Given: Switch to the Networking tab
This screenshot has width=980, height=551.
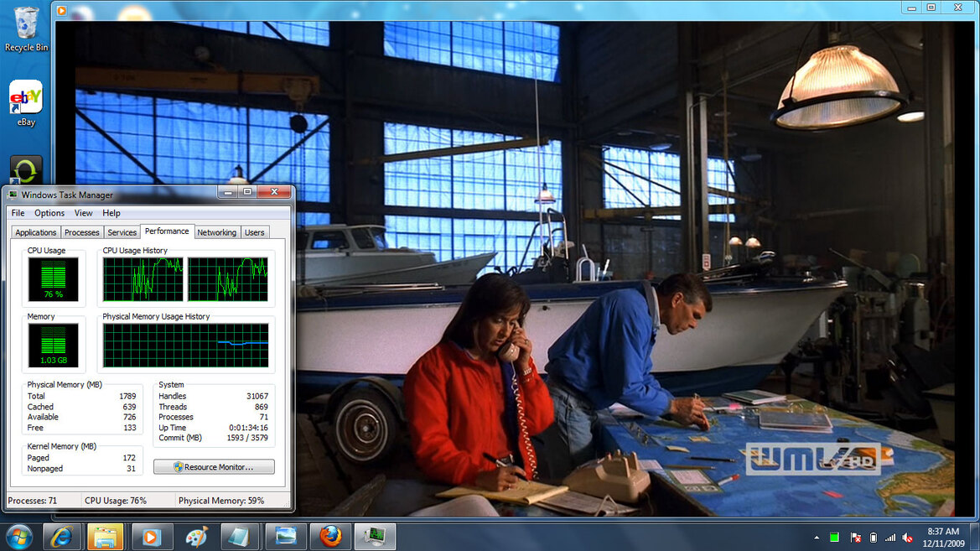Looking at the screenshot, I should click(x=217, y=232).
